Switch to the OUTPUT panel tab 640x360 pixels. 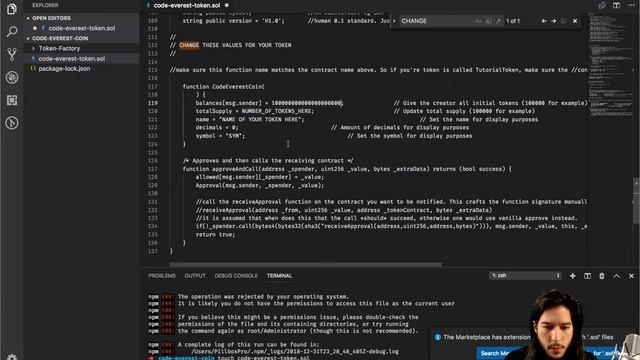click(195, 276)
